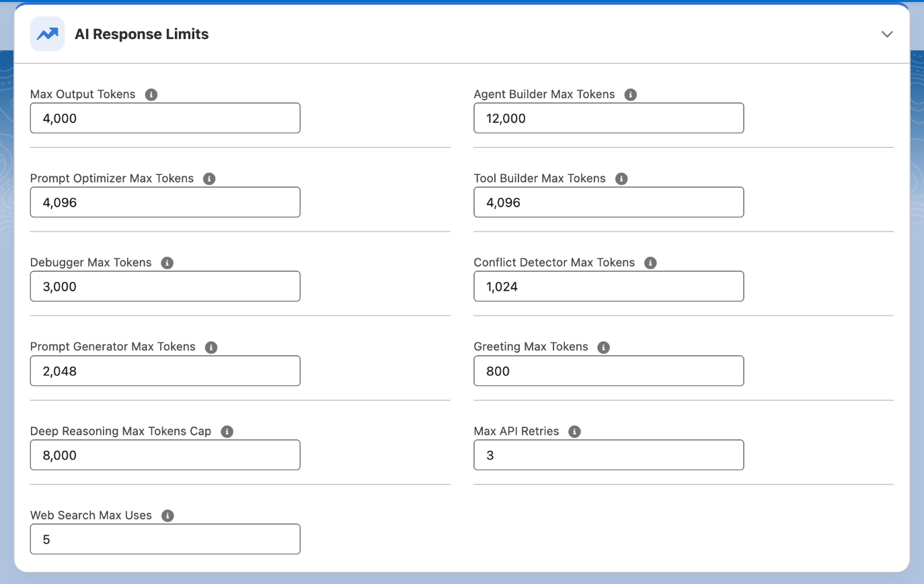Click the Conflict Detector Max Tokens label
The width and height of the screenshot is (924, 584).
(x=554, y=262)
